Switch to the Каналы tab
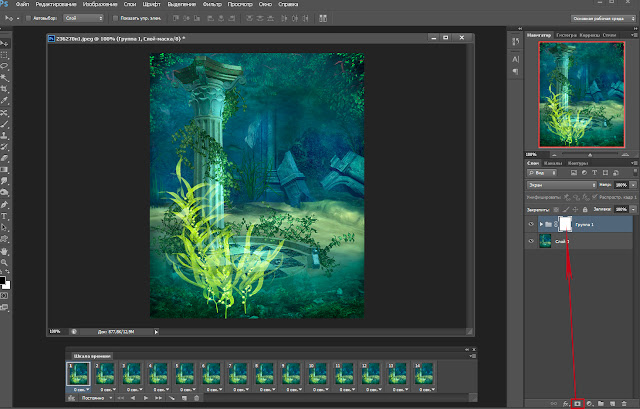Viewport: 640px width, 409px height. 553,163
